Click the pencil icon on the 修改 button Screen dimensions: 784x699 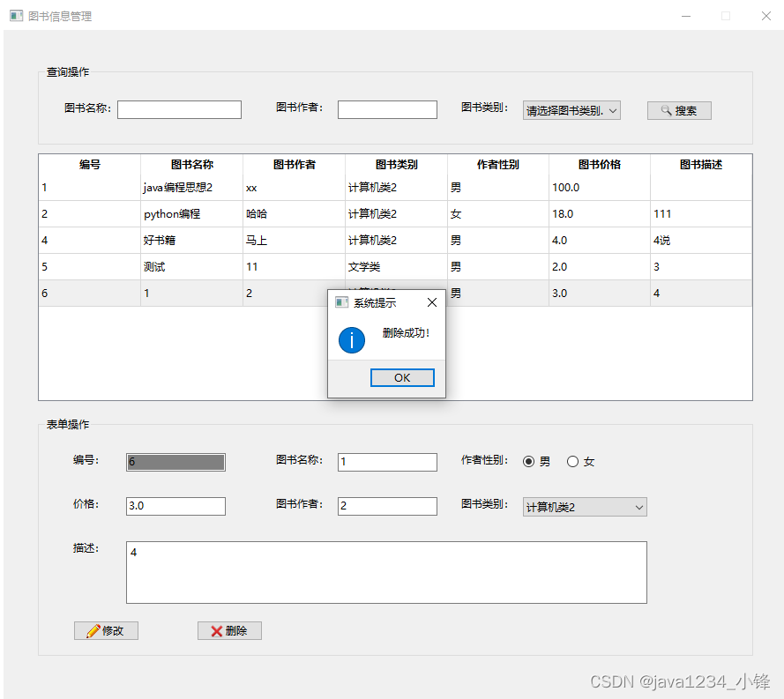tap(92, 630)
